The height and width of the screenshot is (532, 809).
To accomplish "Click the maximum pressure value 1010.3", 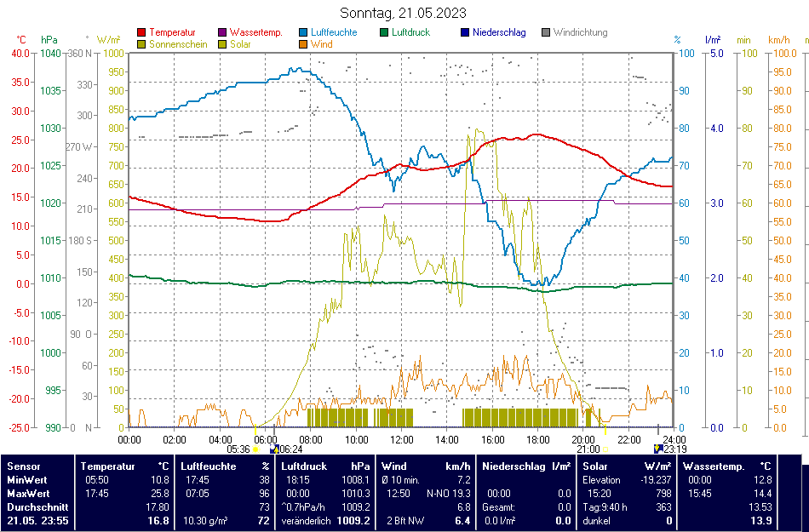I will 355,494.
